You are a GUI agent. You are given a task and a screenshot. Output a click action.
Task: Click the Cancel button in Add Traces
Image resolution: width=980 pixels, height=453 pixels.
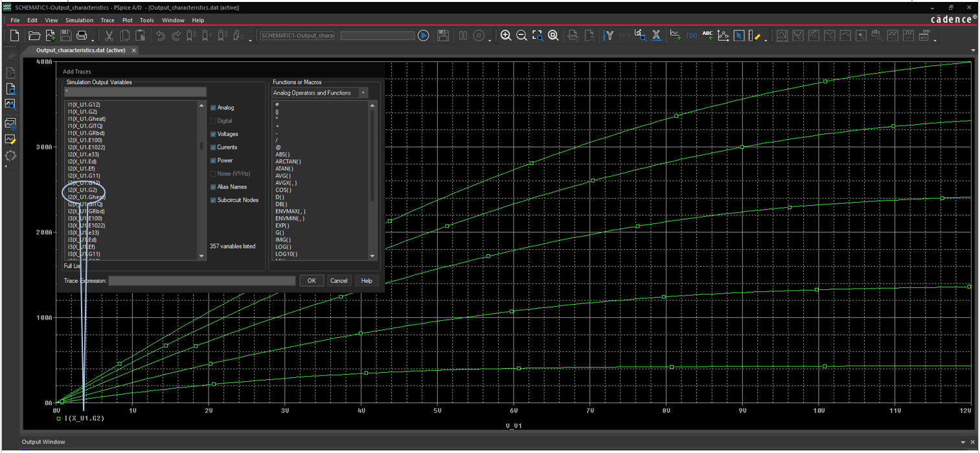click(339, 281)
